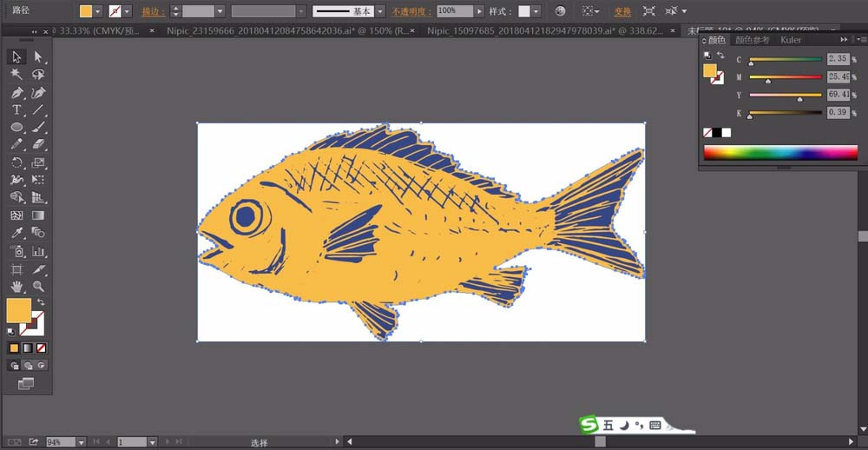Screen dimensions: 868x450
Task: Select the Magic Wand tool
Action: click(x=16, y=74)
